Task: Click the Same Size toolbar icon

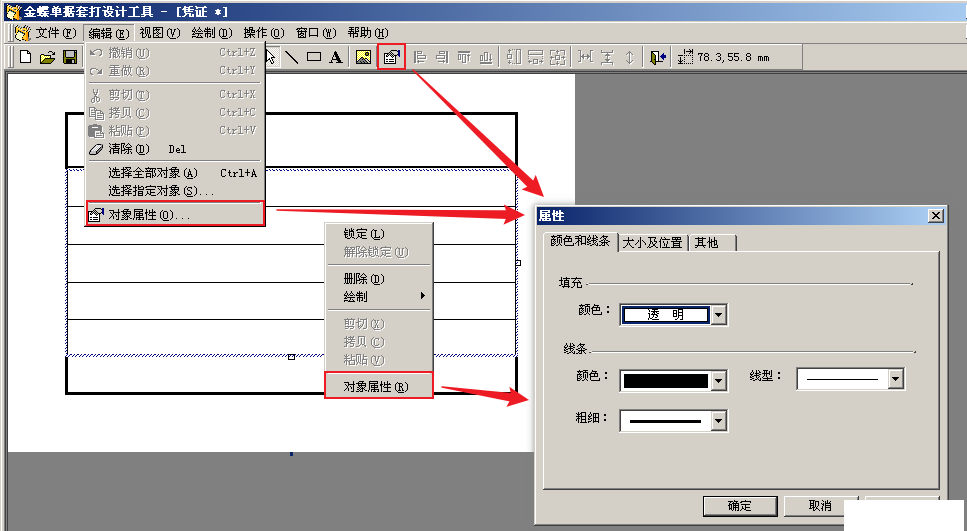Action: (558, 57)
